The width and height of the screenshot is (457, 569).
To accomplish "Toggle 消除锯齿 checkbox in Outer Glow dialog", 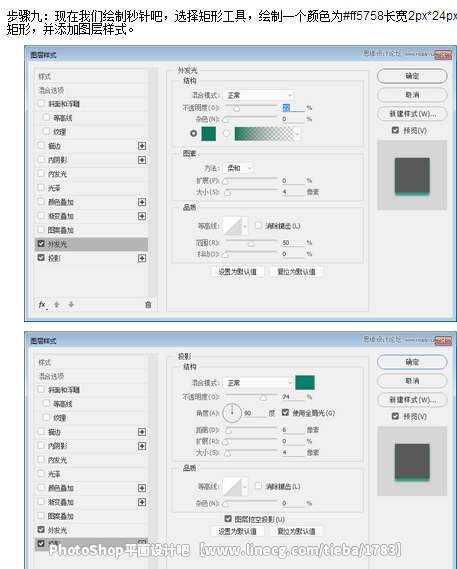I will (258, 225).
